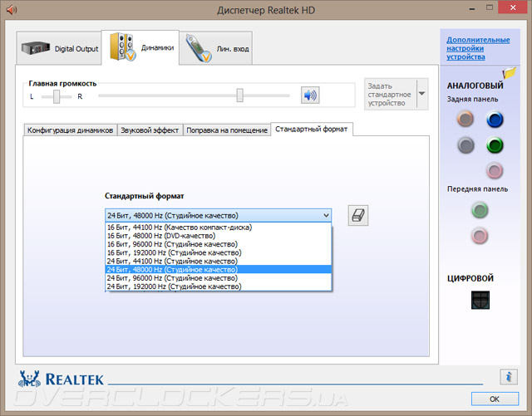
Task: Open the yellow folder connector settings icon
Action: pos(510,72)
